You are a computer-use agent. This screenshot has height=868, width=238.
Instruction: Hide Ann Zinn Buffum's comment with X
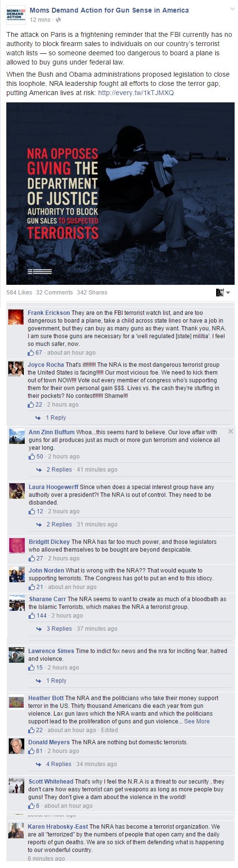(231, 431)
